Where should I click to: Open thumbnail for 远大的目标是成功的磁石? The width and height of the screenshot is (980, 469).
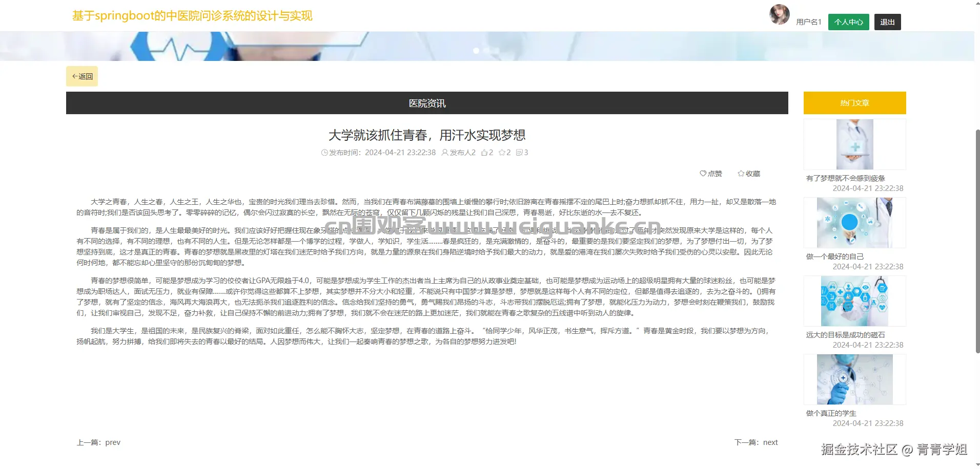pyautogui.click(x=854, y=301)
